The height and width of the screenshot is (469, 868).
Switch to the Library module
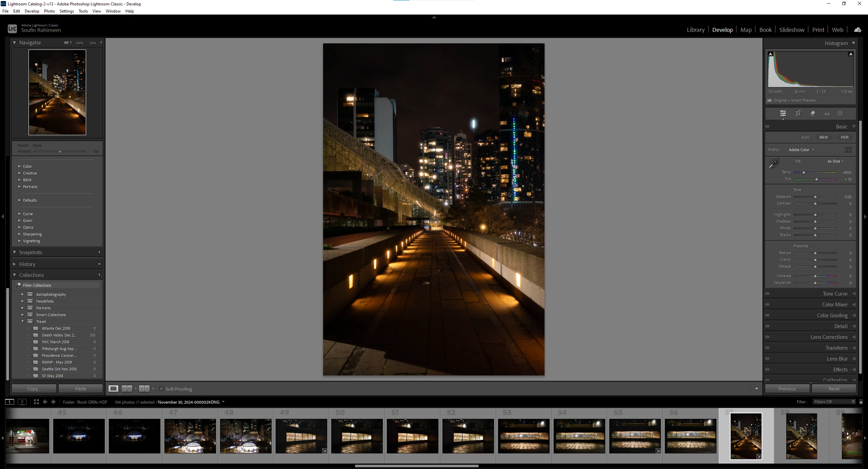click(695, 30)
